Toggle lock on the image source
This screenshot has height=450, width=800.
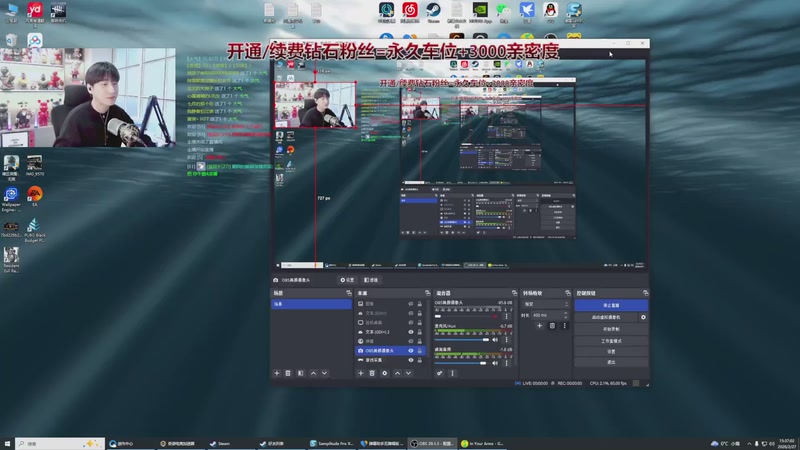point(420,304)
